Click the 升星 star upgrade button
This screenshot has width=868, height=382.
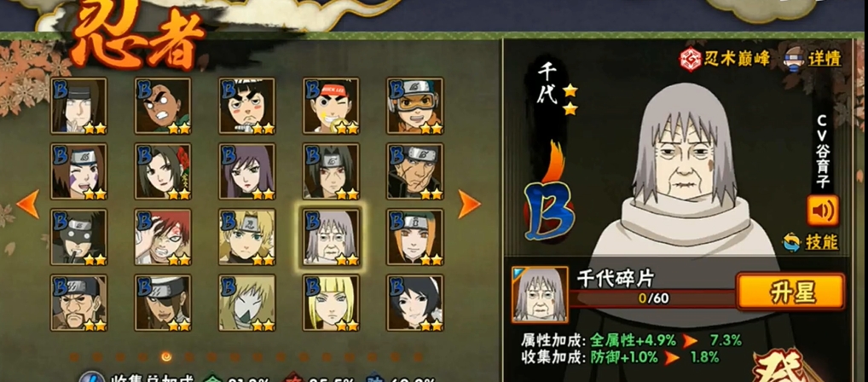[x=790, y=292]
